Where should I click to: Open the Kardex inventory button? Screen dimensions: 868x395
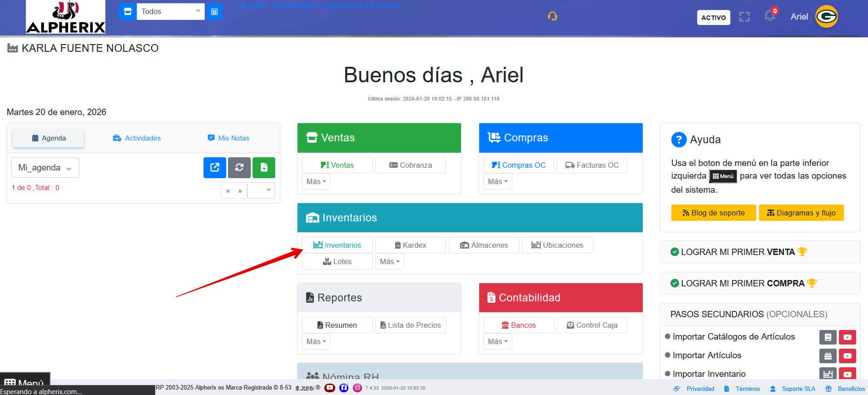(x=410, y=245)
